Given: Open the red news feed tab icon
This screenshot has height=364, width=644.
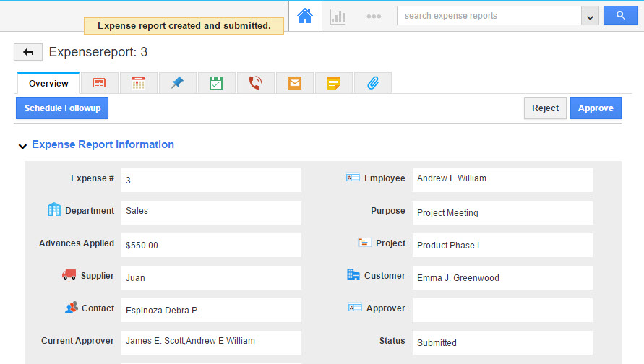Looking at the screenshot, I should tap(99, 83).
